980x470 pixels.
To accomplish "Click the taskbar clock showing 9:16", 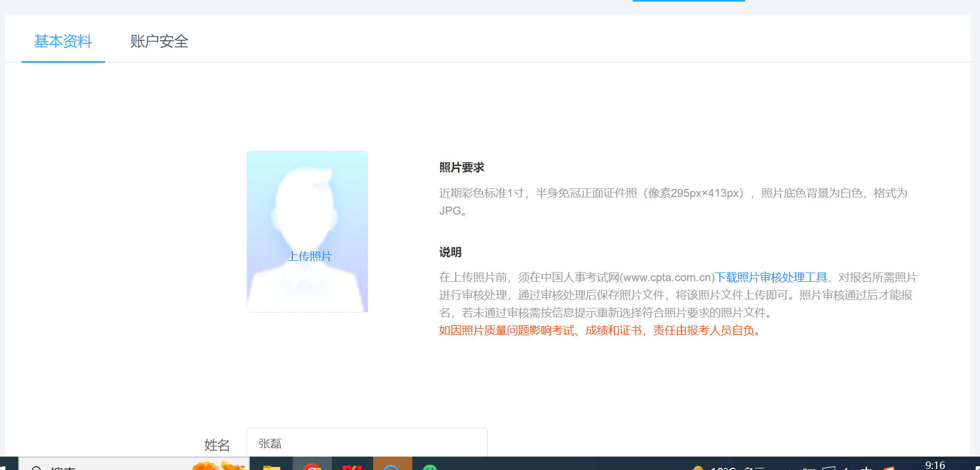I will (935, 465).
